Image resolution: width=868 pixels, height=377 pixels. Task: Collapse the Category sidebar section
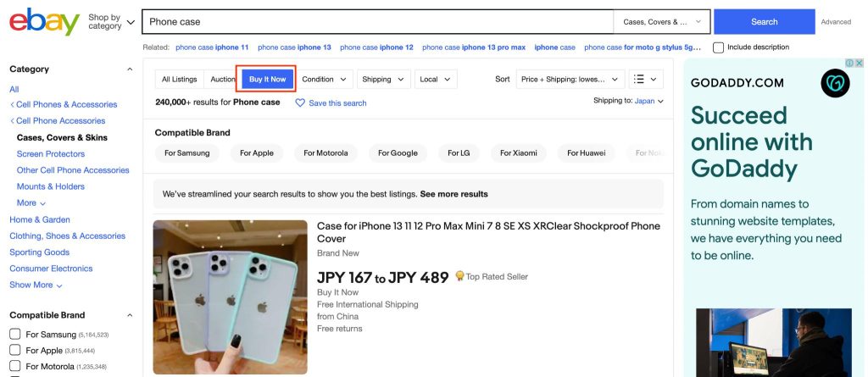click(130, 69)
